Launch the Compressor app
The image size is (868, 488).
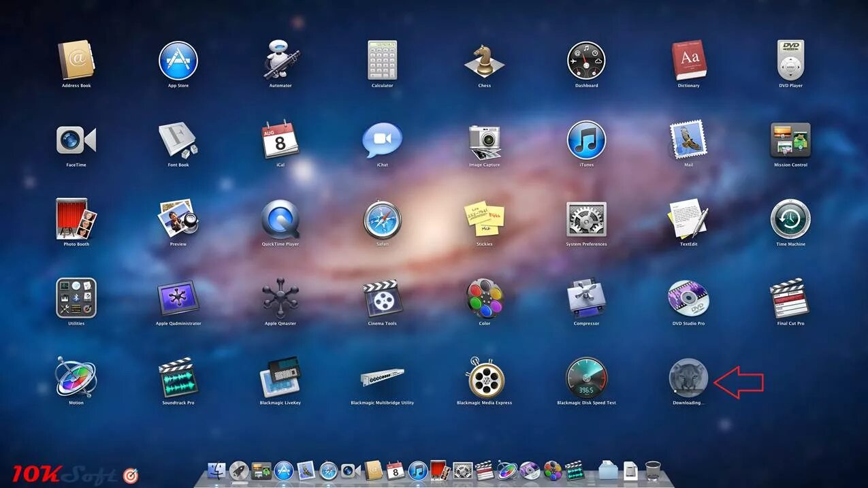click(587, 298)
